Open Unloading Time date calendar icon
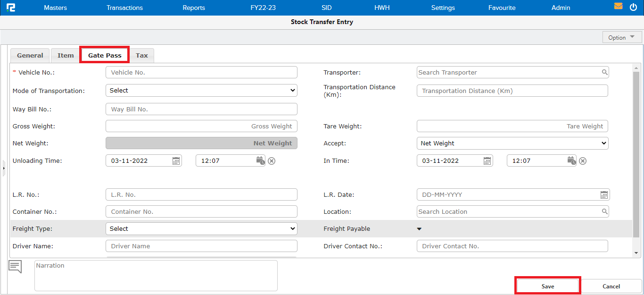This screenshot has width=644, height=295. pos(176,161)
